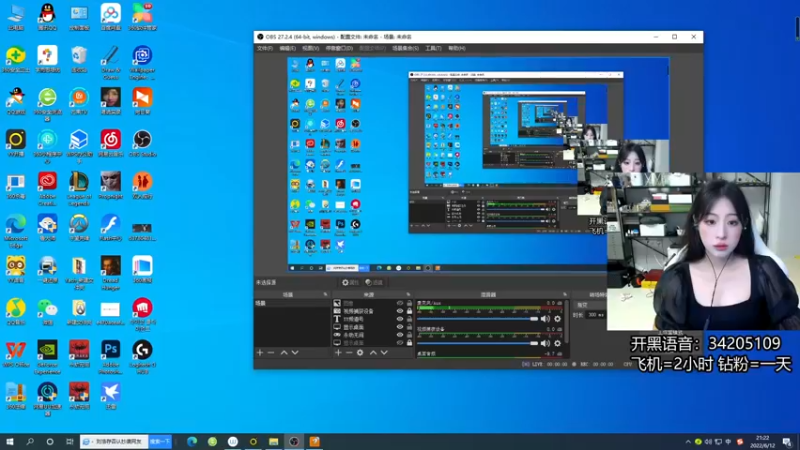Pop out the Sources dock via header icon
Screen dimensions: 800x450
[x=408, y=294]
